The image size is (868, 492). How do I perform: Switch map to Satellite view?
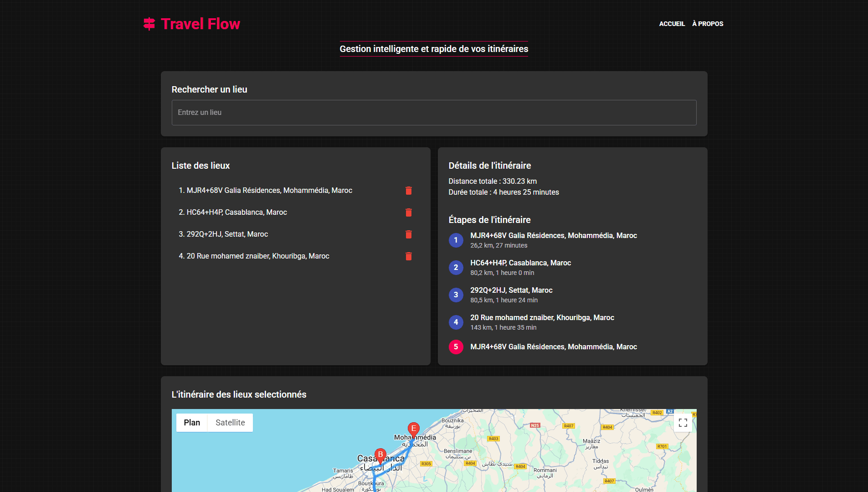point(230,422)
